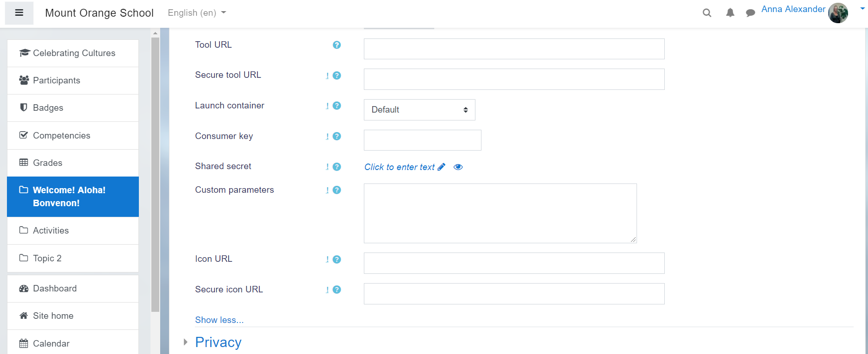The height and width of the screenshot is (354, 868).
Task: Open the search icon in header
Action: [x=707, y=13]
